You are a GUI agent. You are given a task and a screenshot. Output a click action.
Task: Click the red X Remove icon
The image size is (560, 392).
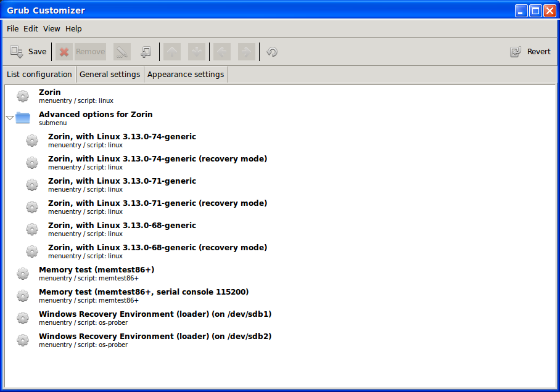tap(64, 52)
